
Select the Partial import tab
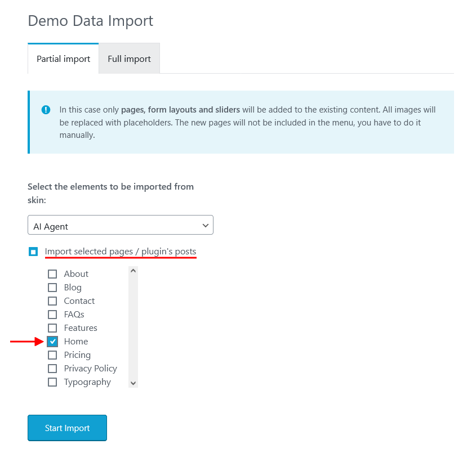[63, 59]
